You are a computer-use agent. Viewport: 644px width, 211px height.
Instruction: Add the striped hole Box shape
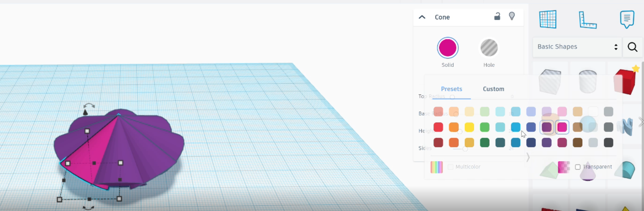point(550,81)
